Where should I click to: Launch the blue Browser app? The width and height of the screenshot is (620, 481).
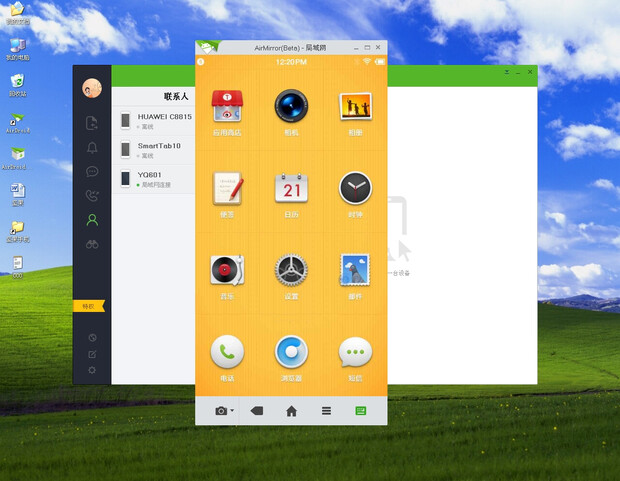pos(291,351)
